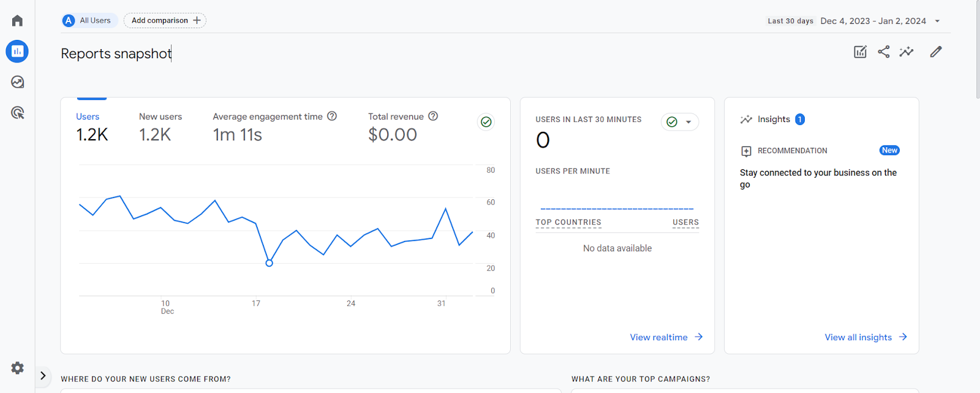Click the arrow beside View all insights
This screenshot has width=980, height=393.
[x=903, y=337]
